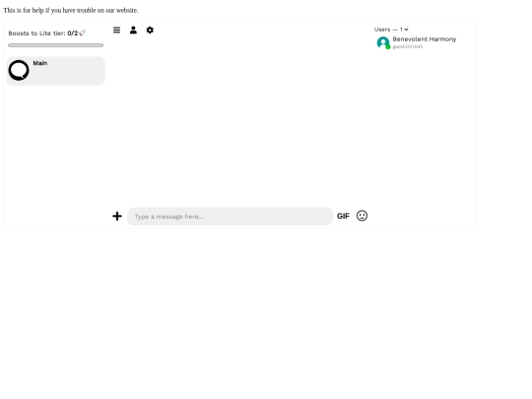Open the emoji picker smiley icon
Viewport: 532px width, 399px height.
tap(362, 216)
